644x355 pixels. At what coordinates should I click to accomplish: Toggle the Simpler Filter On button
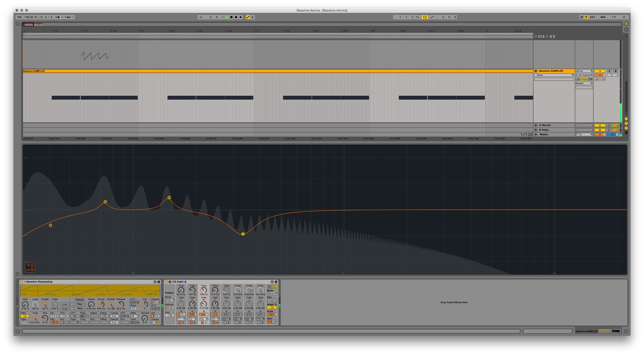click(x=25, y=316)
